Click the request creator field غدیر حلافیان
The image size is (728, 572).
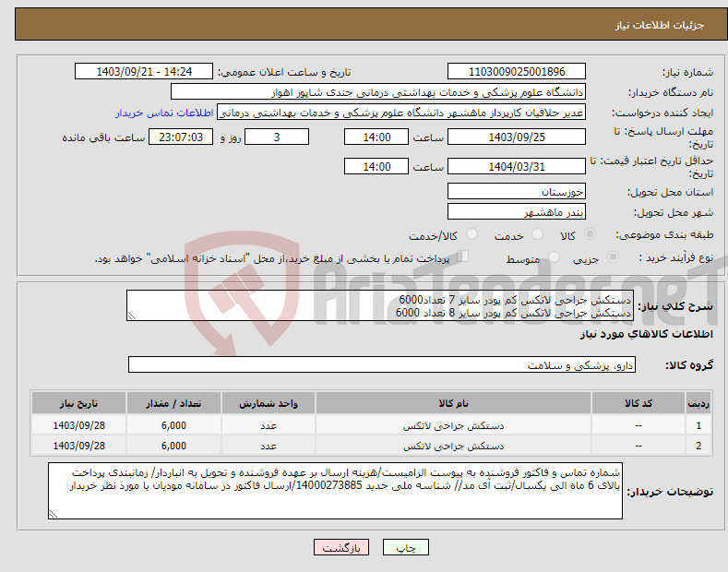[401, 113]
